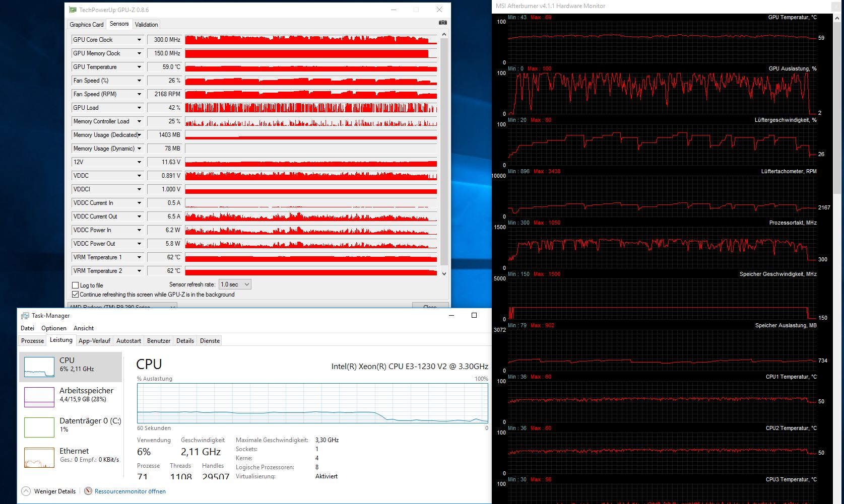The width and height of the screenshot is (844, 504).
Task: Click the 'Lüftergeschwindigkeit, %' graph label
Action: point(786,120)
